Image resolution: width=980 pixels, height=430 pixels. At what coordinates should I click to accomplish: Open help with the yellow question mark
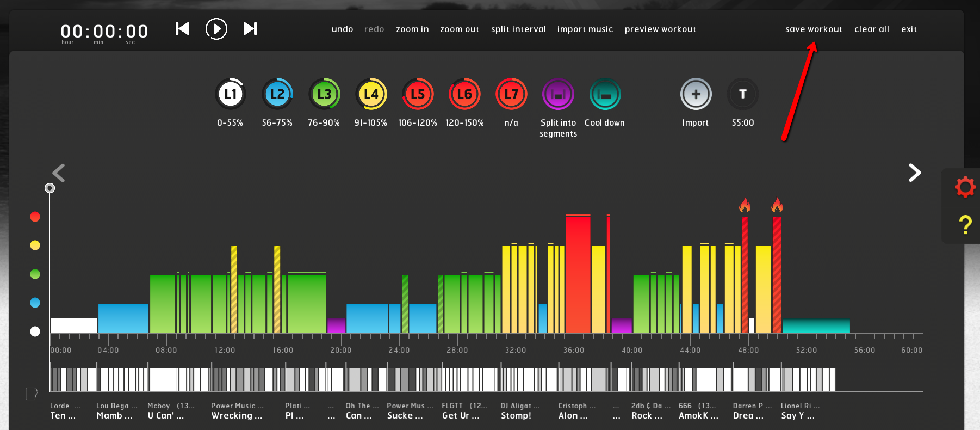965,224
